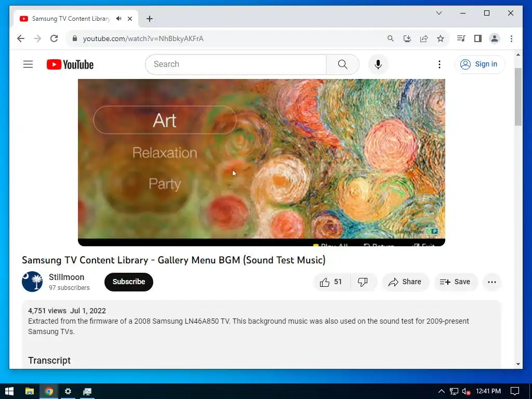Open the Stillmoon channel name link
The image size is (532, 399).
66,277
